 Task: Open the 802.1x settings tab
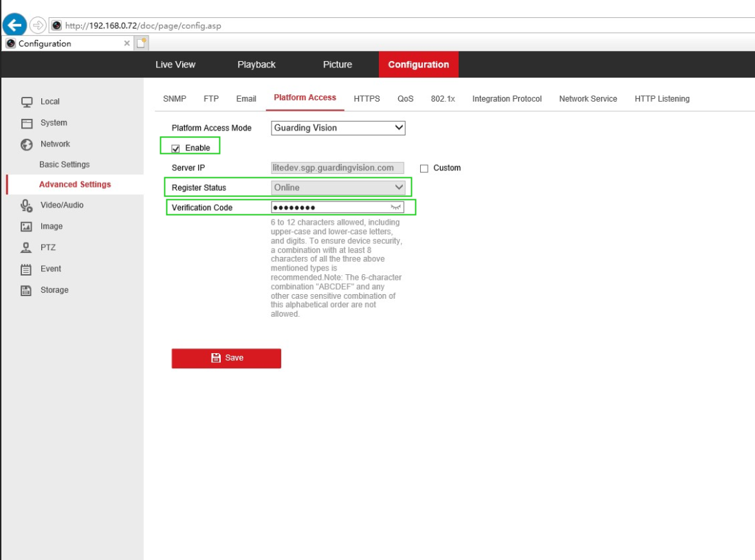pos(443,99)
